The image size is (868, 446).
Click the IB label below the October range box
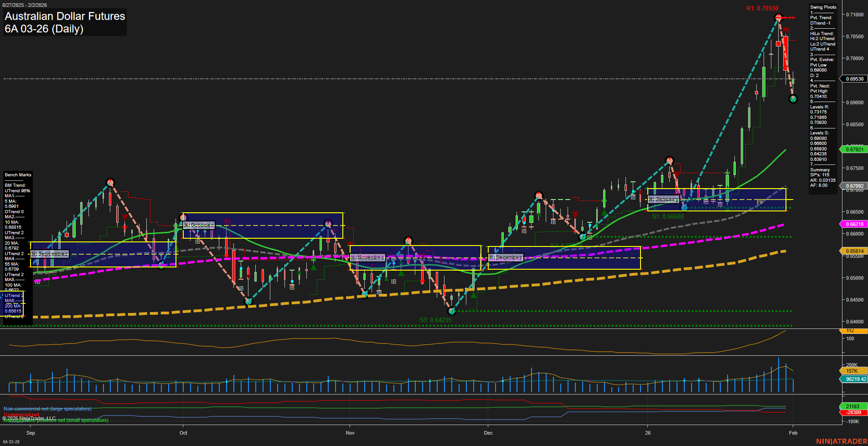click(x=198, y=242)
